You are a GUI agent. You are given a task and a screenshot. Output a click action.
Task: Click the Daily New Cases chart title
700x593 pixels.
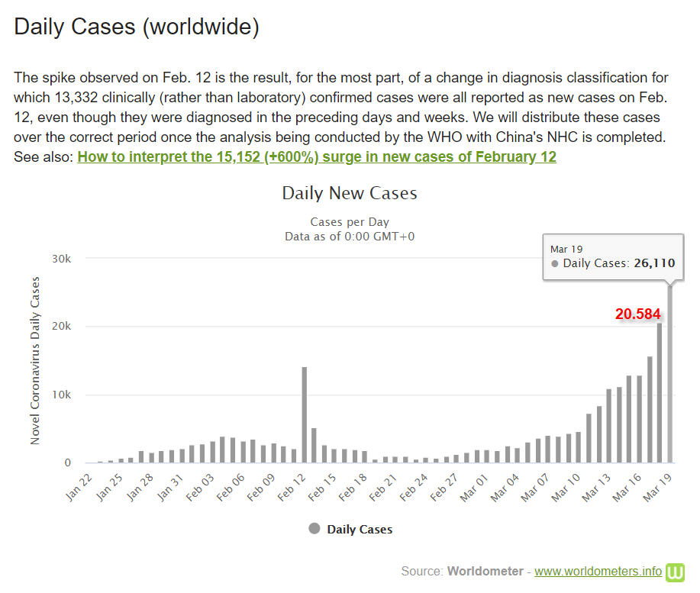(350, 193)
